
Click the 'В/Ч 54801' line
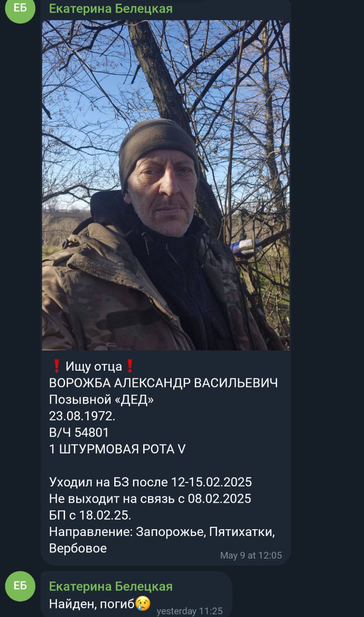point(79,432)
